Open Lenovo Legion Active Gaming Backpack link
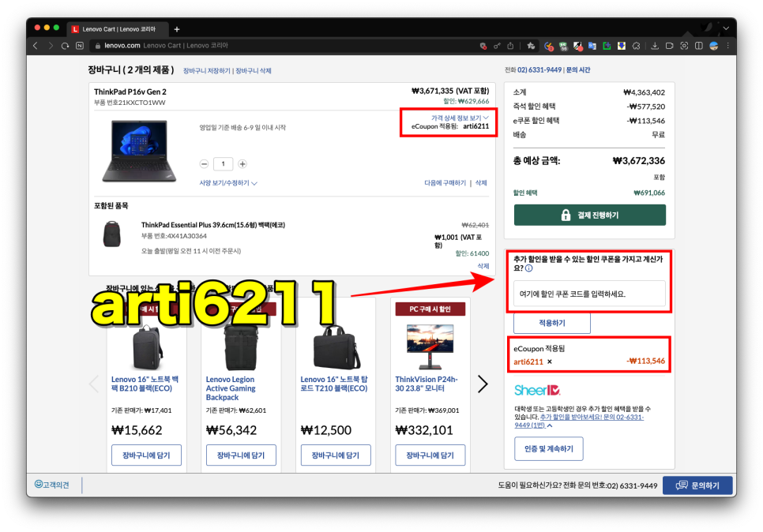The image size is (763, 532). pos(231,388)
